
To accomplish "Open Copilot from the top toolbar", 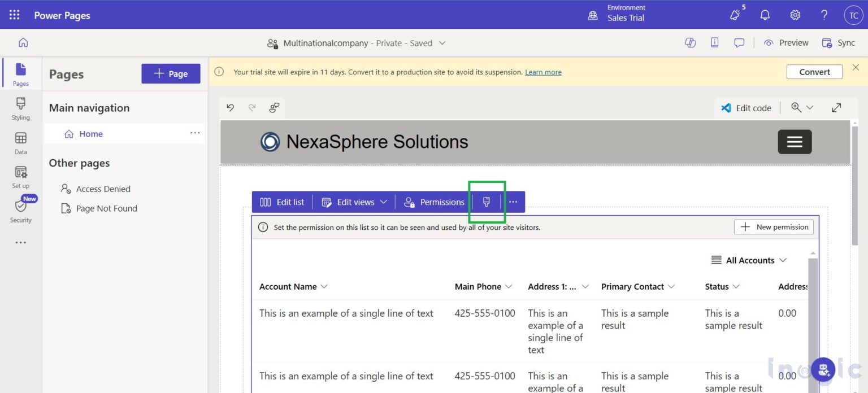I will pos(690,42).
